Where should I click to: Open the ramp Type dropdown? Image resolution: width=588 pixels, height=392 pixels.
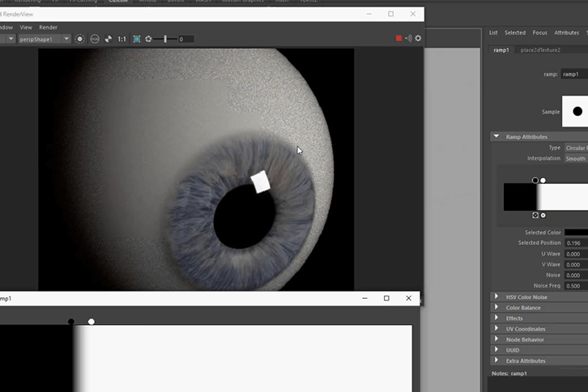[577, 148]
